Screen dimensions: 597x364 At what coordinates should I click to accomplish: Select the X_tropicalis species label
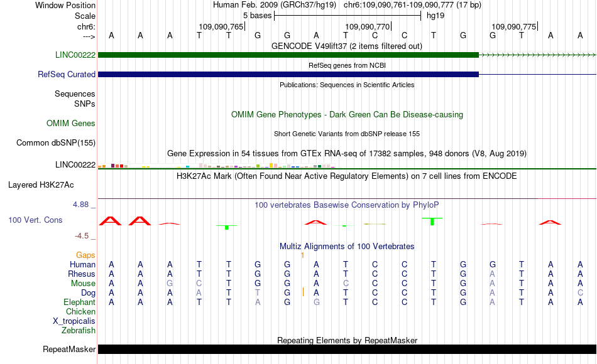pyautogui.click(x=74, y=321)
